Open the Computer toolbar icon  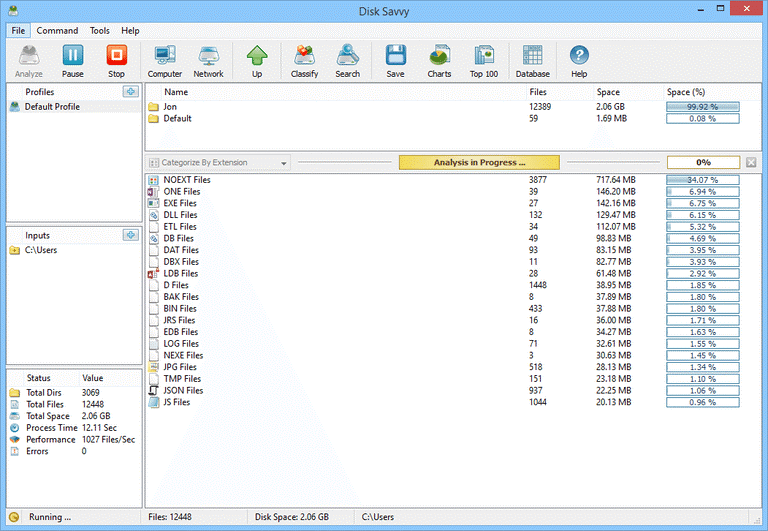tap(165, 61)
